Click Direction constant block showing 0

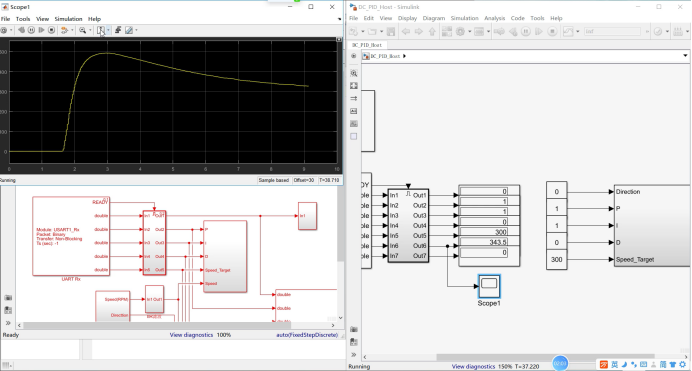[x=557, y=192]
